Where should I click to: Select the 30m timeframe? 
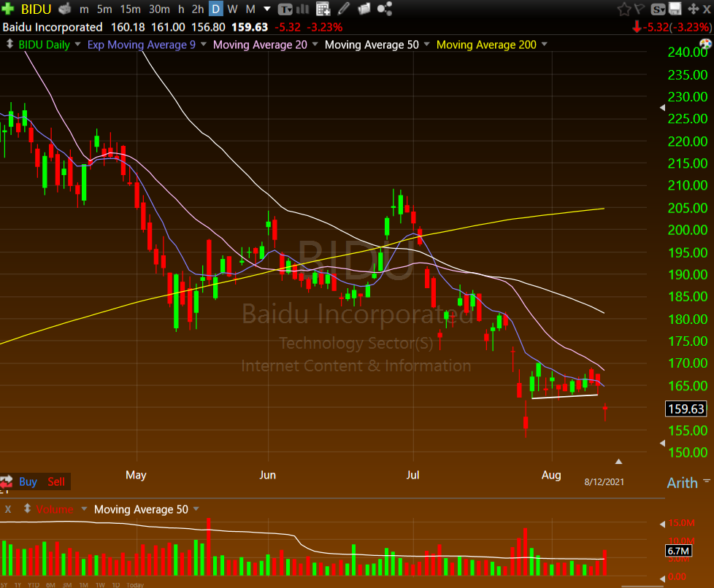[x=158, y=9]
